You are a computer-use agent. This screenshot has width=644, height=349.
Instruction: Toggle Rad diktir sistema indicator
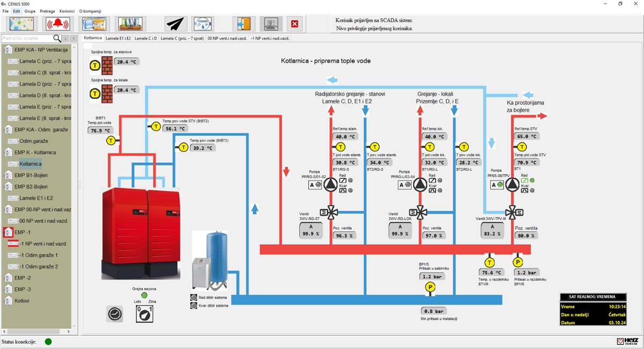coord(194,297)
